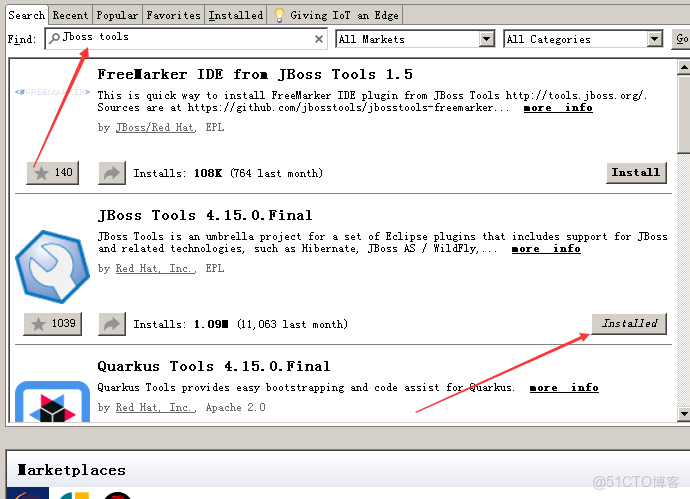Click the Marketplaces heading
690x499 pixels.
pyautogui.click(x=72, y=470)
